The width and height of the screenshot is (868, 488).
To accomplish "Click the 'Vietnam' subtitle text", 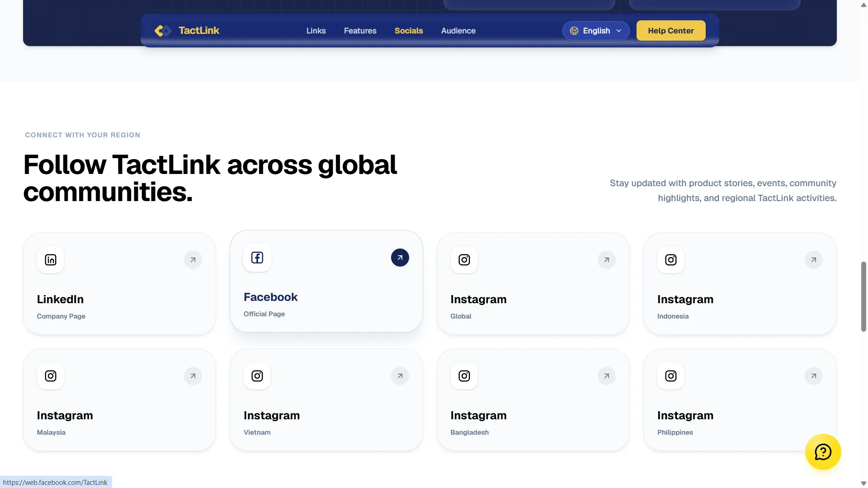I will pyautogui.click(x=257, y=432).
